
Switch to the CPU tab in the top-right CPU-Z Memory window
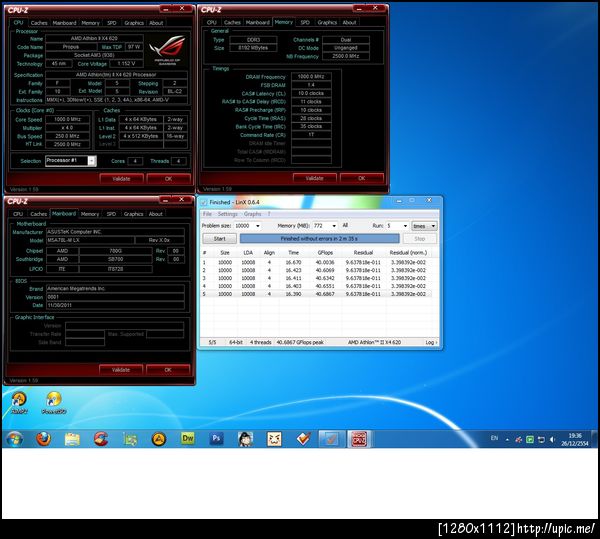pyautogui.click(x=212, y=23)
